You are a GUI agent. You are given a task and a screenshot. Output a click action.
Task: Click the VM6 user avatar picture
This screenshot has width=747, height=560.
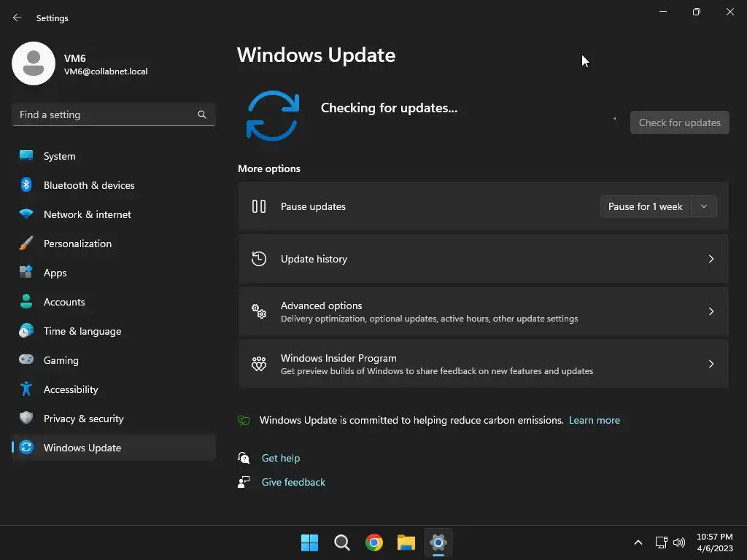34,63
